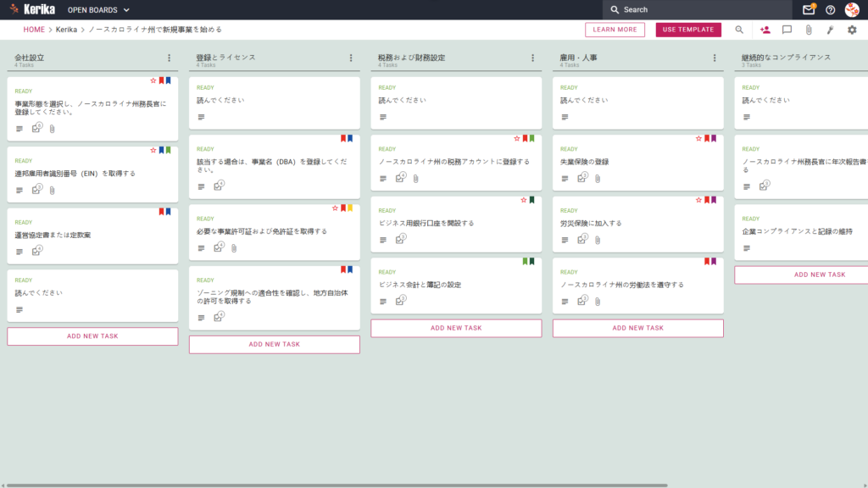Open the mail notifications icon
Screen dimensions: 868x488
click(x=808, y=9)
